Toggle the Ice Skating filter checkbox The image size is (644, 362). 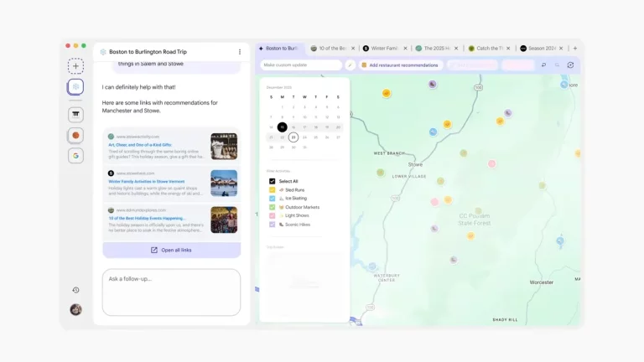pyautogui.click(x=272, y=199)
